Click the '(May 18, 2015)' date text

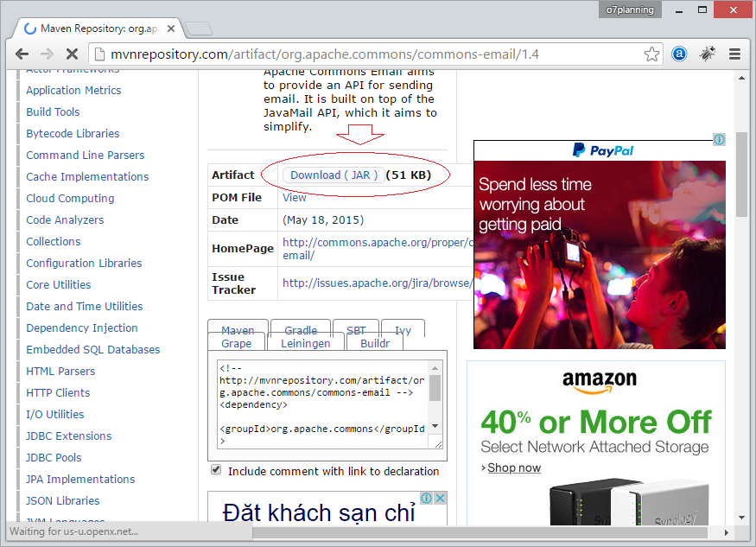323,220
